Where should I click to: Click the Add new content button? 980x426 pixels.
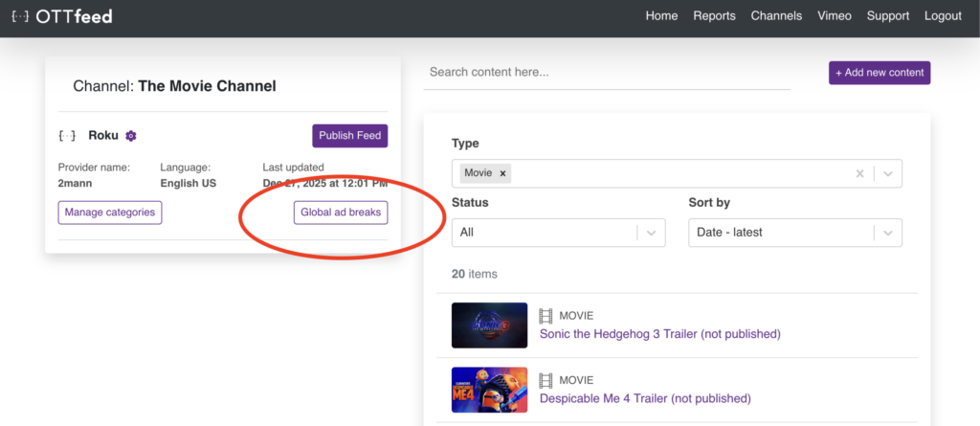click(879, 73)
